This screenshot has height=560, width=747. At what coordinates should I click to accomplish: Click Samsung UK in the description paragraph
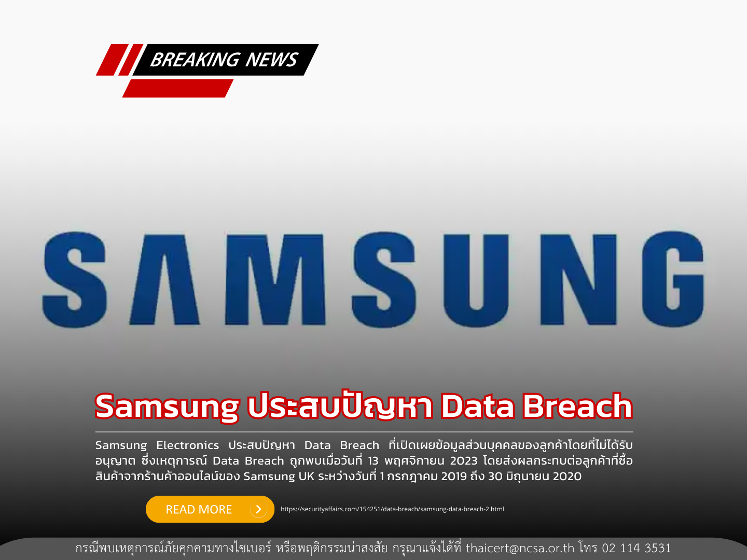click(x=279, y=477)
